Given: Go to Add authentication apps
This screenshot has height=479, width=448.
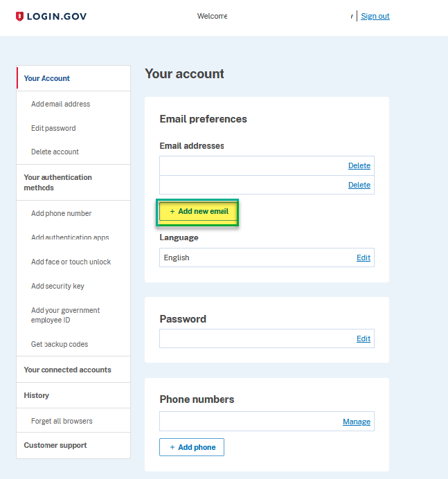Looking at the screenshot, I should [70, 237].
